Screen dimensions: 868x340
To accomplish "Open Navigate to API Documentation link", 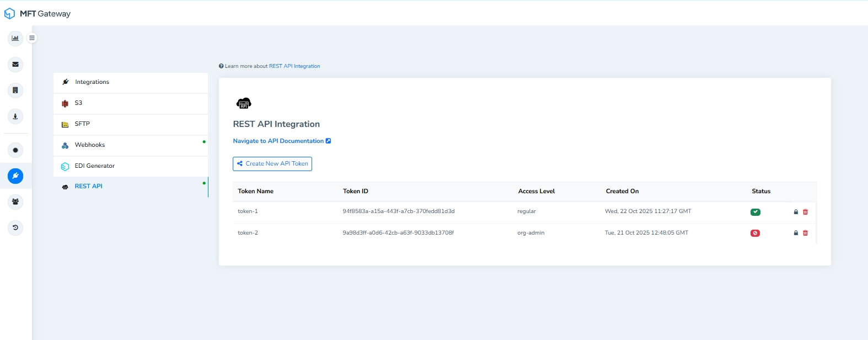I will coord(282,141).
